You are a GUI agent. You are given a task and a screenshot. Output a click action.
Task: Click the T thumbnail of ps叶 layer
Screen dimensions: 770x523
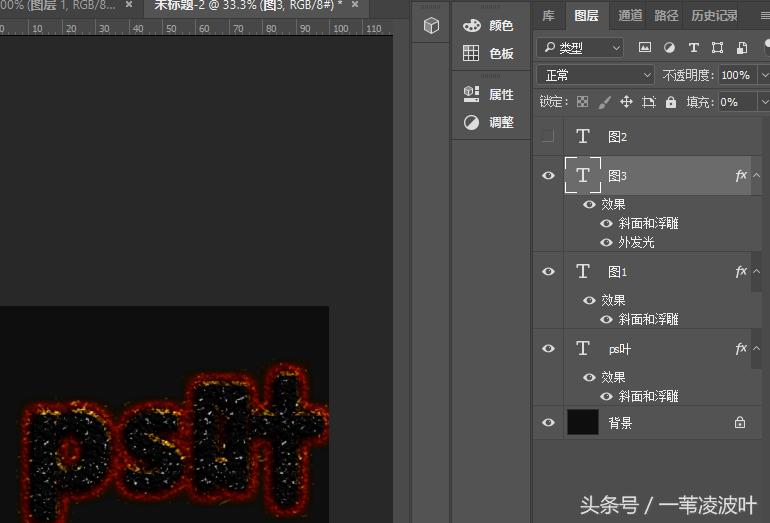point(583,348)
